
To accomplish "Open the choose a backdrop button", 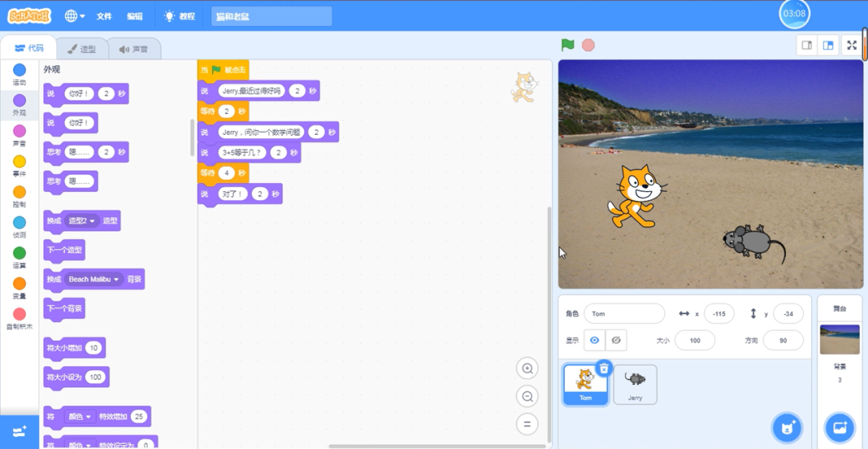I will click(x=839, y=427).
